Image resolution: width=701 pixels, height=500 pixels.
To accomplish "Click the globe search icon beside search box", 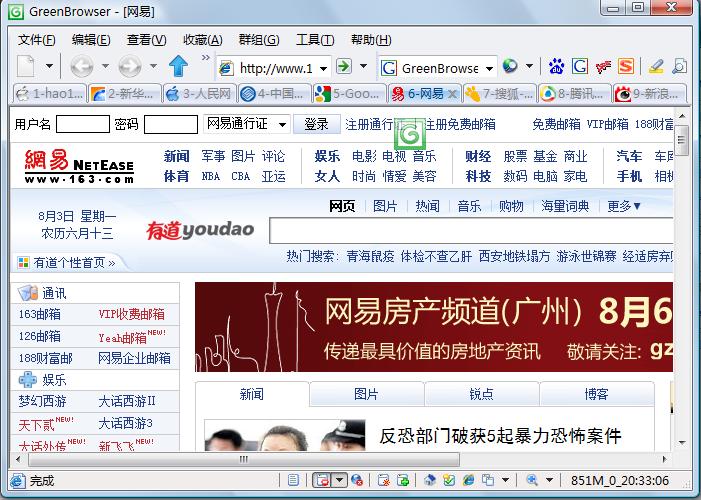I will [x=510, y=66].
